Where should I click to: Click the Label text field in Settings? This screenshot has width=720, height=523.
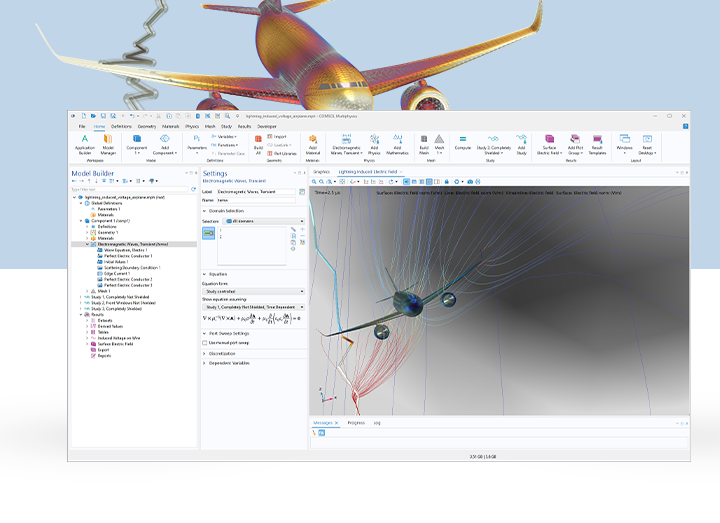click(x=258, y=191)
